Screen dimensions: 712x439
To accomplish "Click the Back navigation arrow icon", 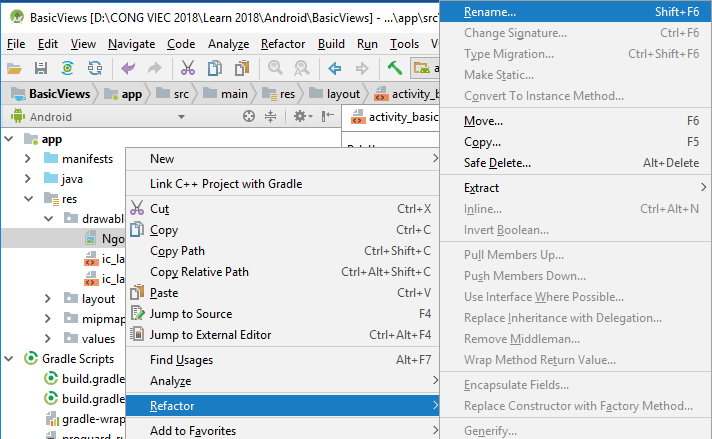I will pyautogui.click(x=335, y=69).
